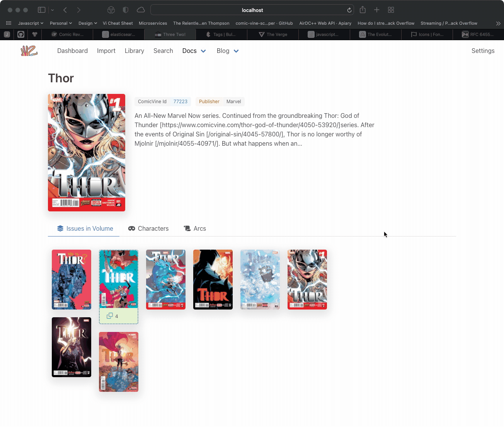
Task: Open a new tab with the plus icon
Action: [376, 10]
